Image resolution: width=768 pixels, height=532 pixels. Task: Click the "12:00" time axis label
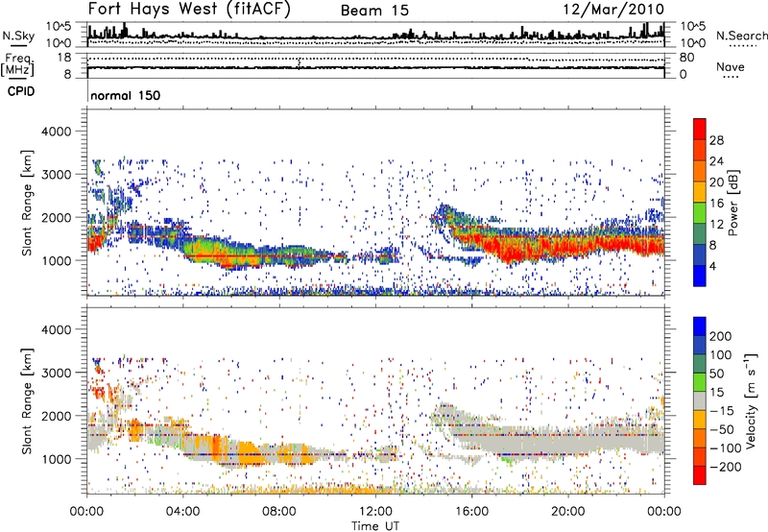pos(375,512)
